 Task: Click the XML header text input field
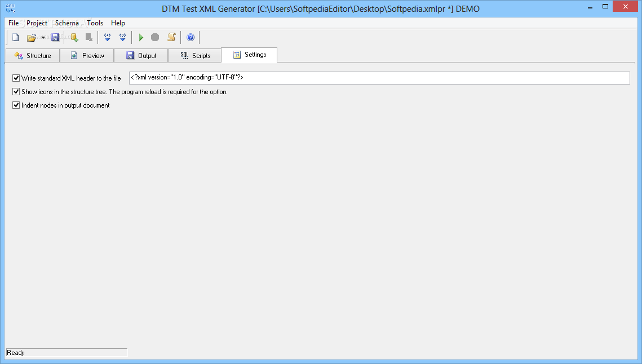tap(379, 78)
